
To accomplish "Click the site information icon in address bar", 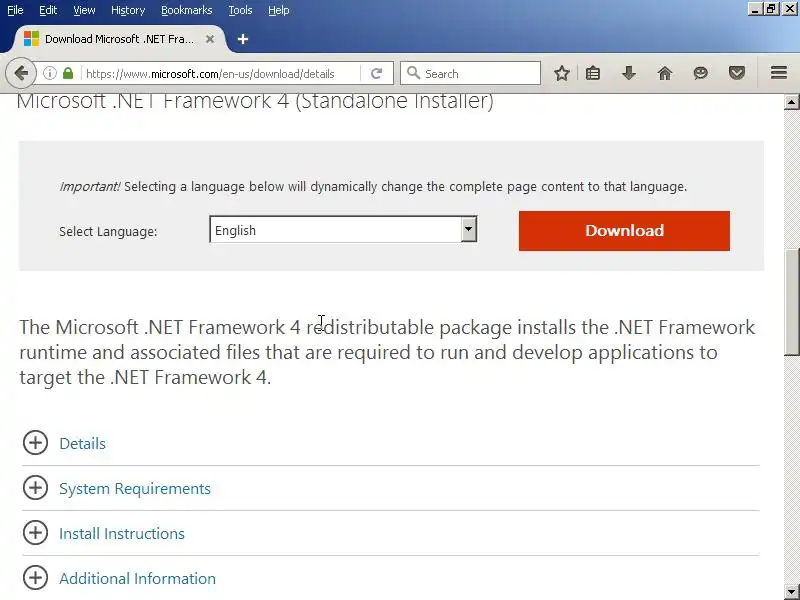I will tap(49, 73).
